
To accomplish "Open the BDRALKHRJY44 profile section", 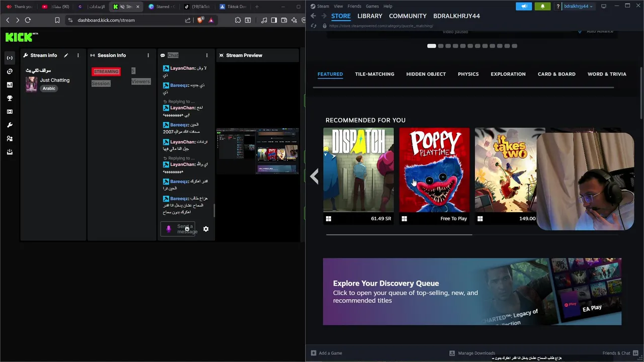I will click(456, 16).
